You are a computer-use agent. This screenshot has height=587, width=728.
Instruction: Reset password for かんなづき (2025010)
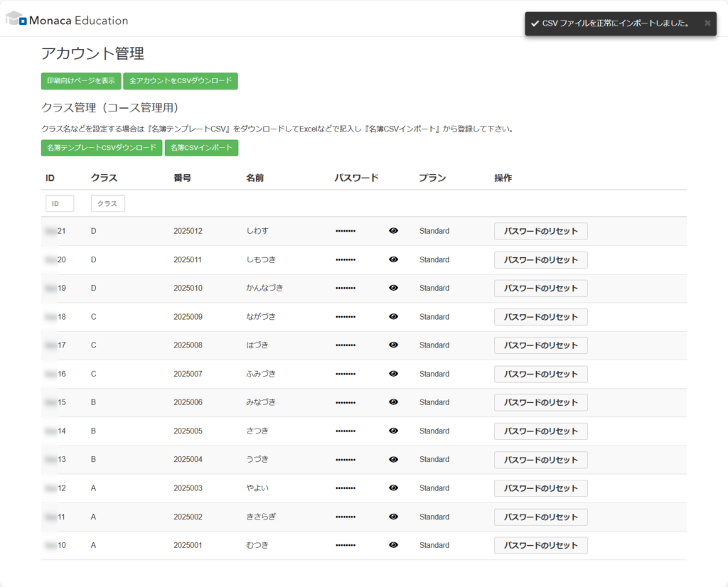(541, 288)
